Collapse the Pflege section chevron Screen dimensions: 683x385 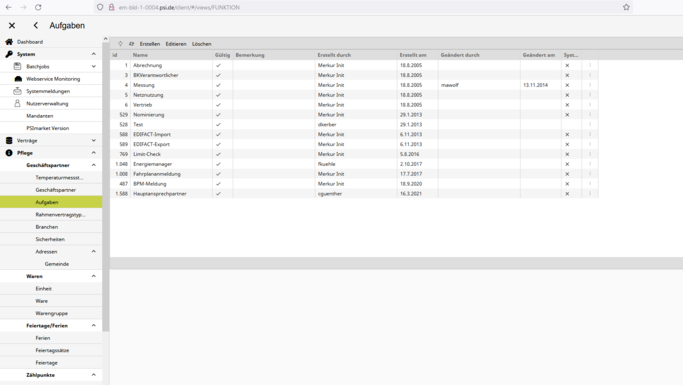coord(94,153)
